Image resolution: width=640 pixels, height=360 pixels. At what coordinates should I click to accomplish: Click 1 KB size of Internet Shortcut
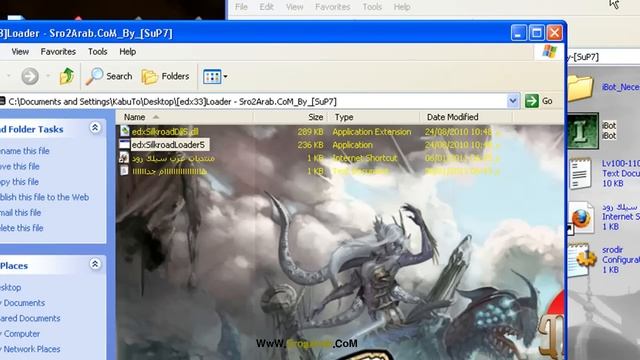click(315, 158)
